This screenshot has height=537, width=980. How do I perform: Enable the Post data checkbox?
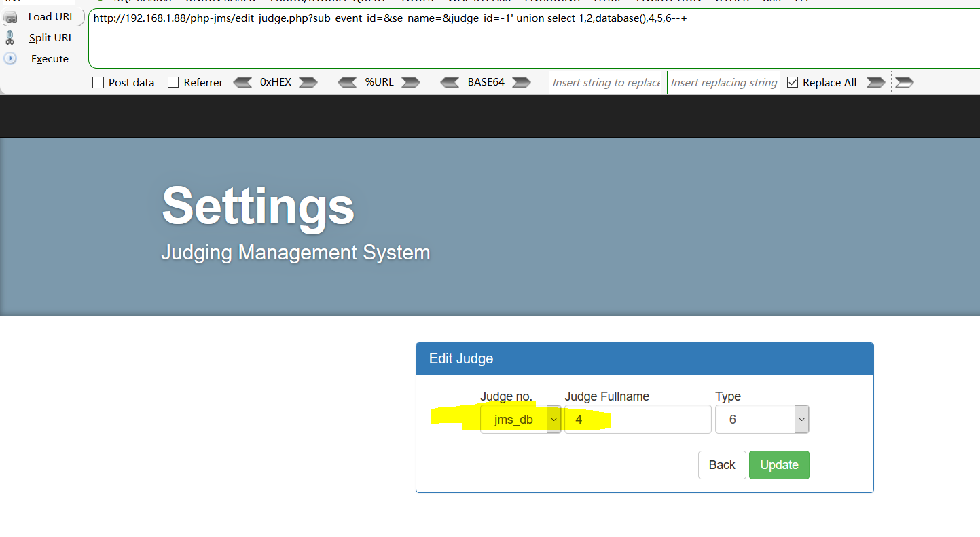click(x=98, y=82)
